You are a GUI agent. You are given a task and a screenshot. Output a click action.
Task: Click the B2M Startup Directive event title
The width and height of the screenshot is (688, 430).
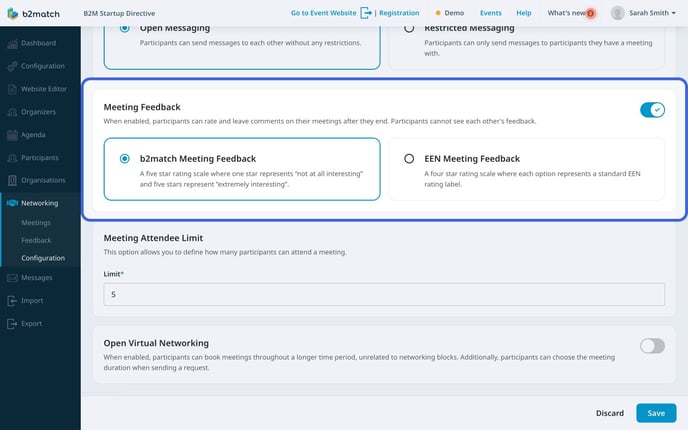(x=119, y=14)
